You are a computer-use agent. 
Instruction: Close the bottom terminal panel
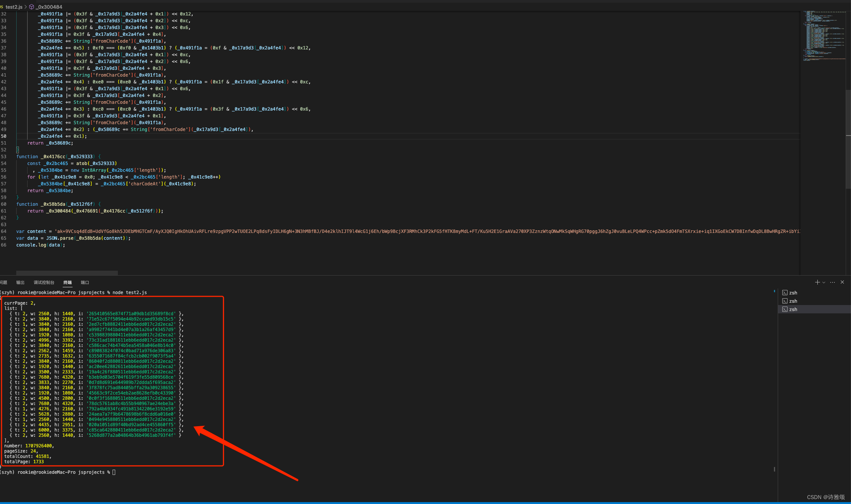point(842,282)
